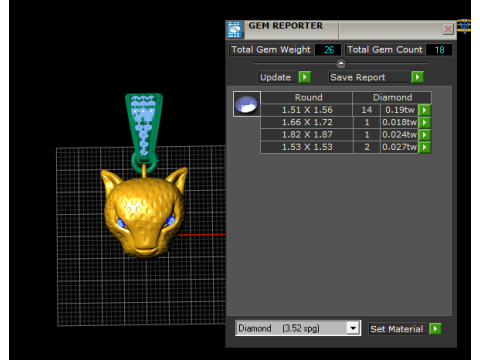Click the Diamond column header

point(392,97)
